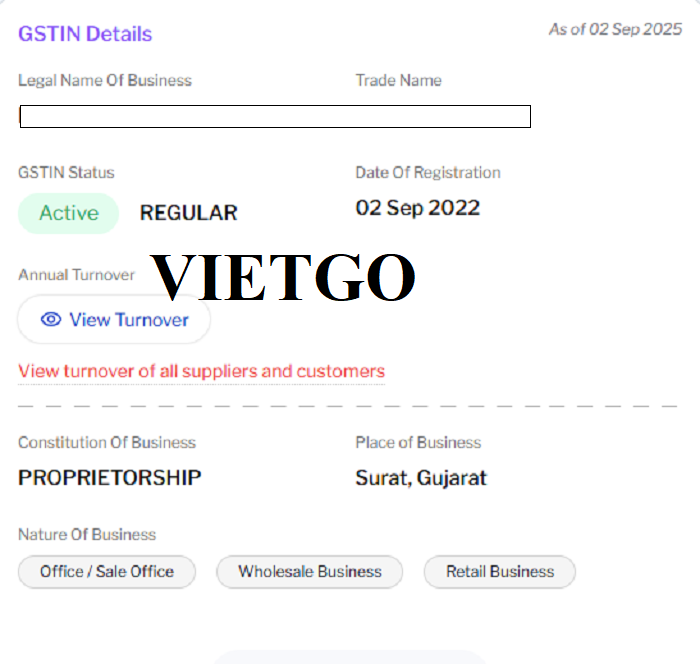Click the Surat, Gujarat place value
Image resolution: width=700 pixels, height=664 pixels.
(x=421, y=478)
